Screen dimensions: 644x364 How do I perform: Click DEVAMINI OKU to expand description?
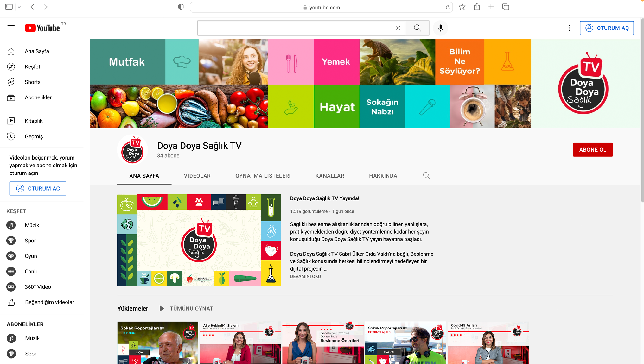tap(305, 276)
